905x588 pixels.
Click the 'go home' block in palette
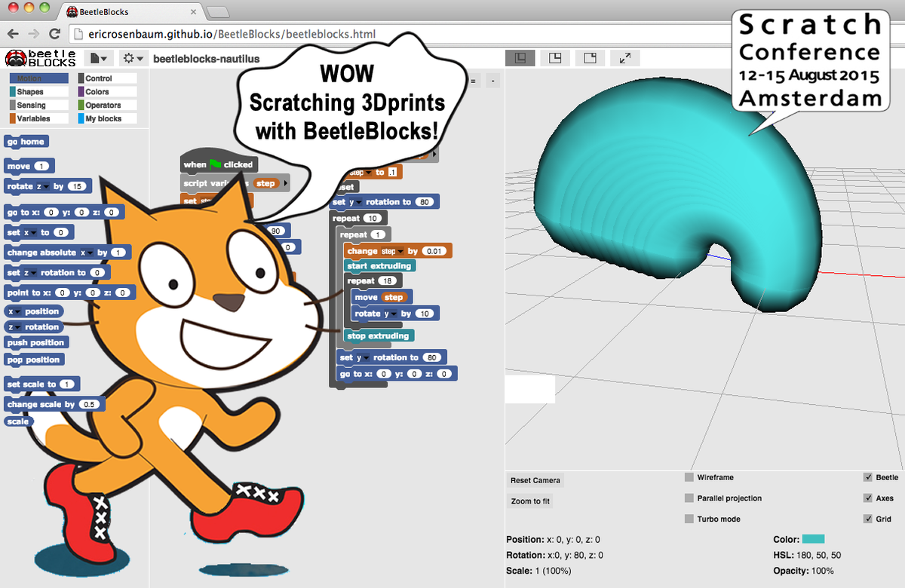coord(26,142)
